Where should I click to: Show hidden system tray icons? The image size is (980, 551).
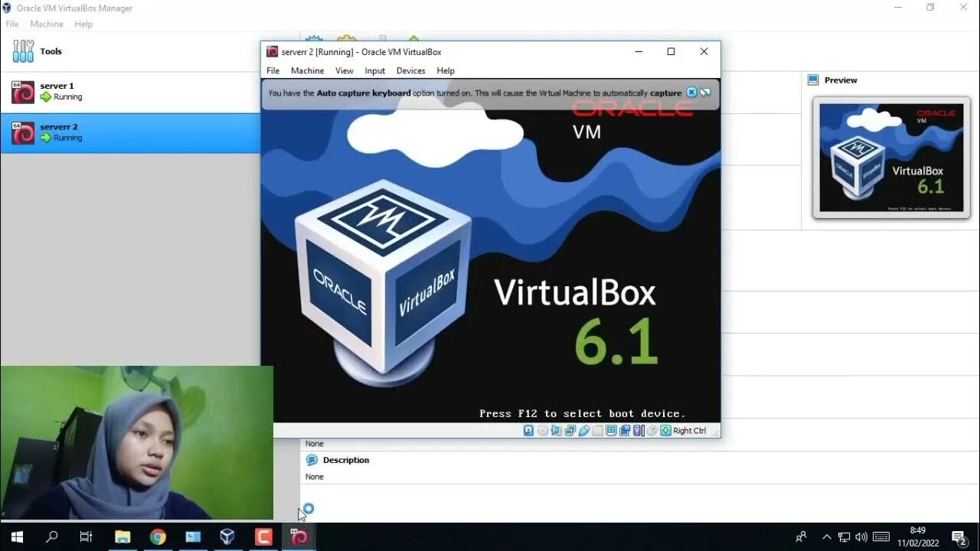tap(826, 536)
